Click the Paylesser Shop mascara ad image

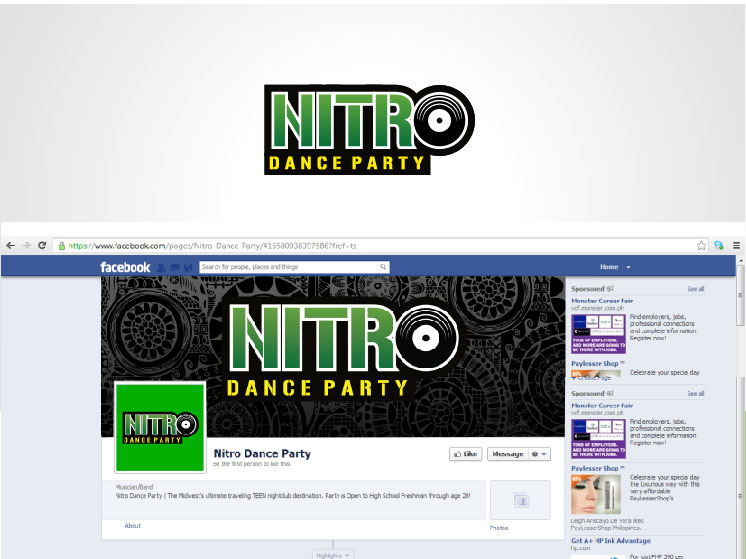pyautogui.click(x=596, y=494)
